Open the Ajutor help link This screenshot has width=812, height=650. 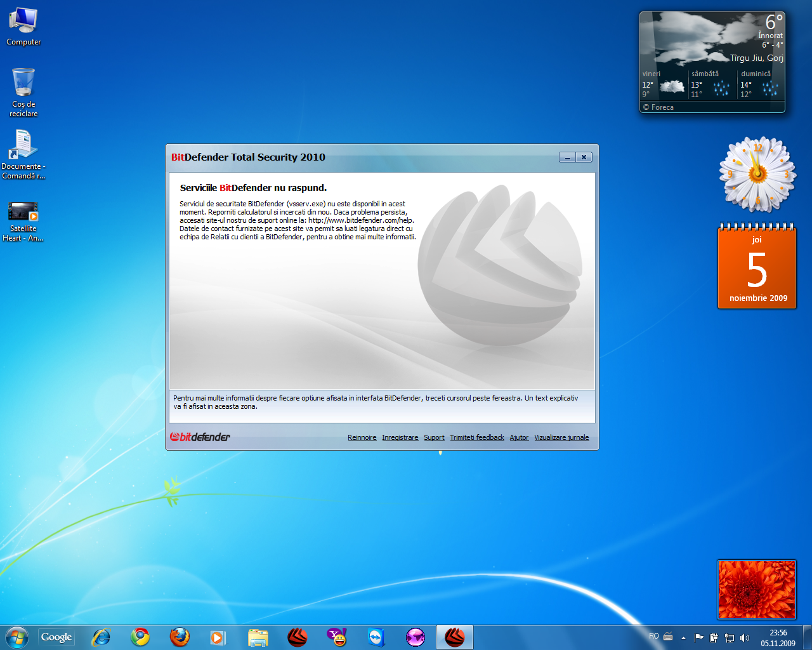[519, 437]
